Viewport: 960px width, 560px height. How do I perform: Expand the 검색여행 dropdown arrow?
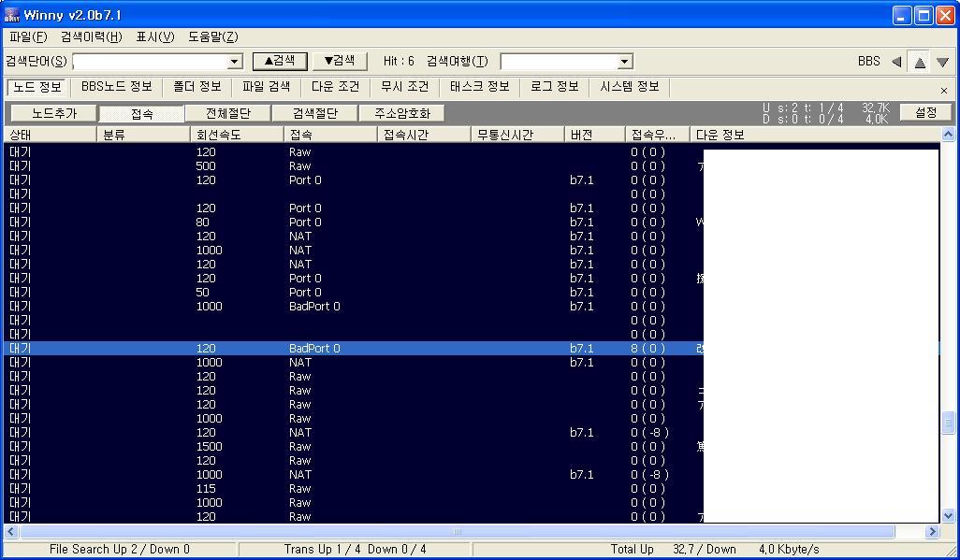pos(624,62)
